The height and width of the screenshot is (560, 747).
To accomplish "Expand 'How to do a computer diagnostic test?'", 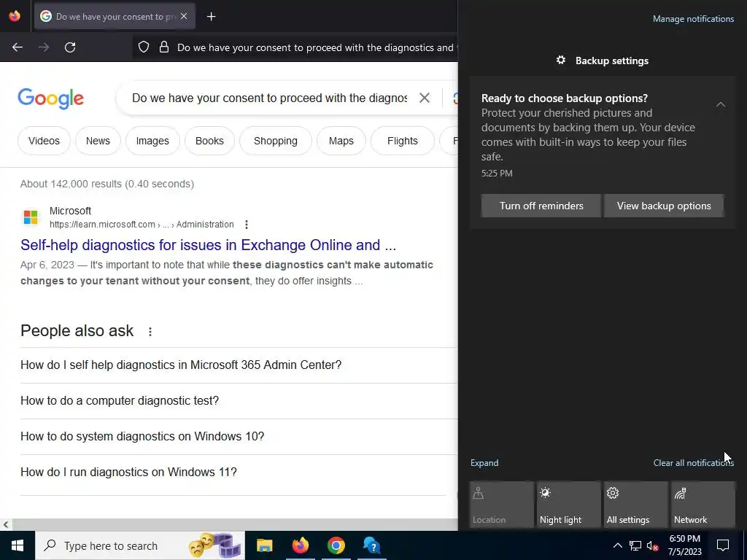I will pos(239,401).
